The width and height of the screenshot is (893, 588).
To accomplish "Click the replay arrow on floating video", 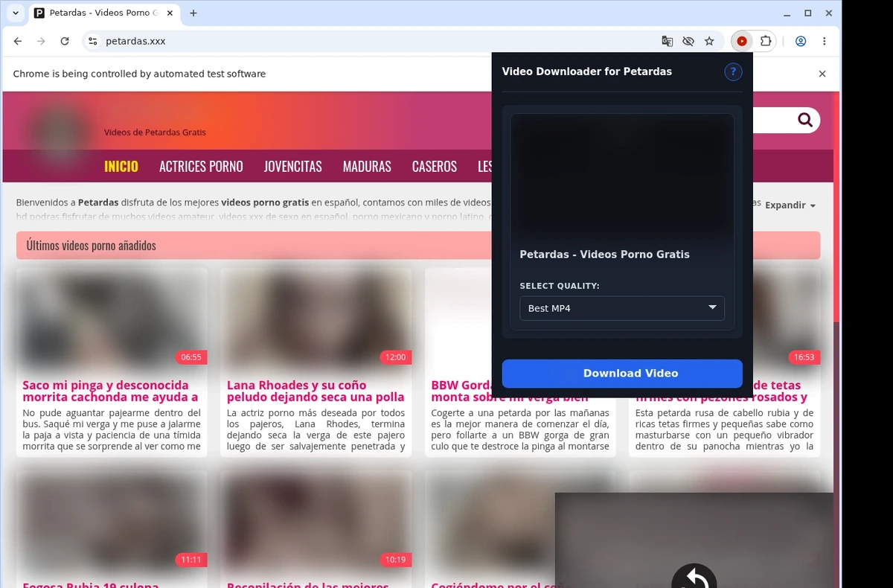I will tap(694, 578).
